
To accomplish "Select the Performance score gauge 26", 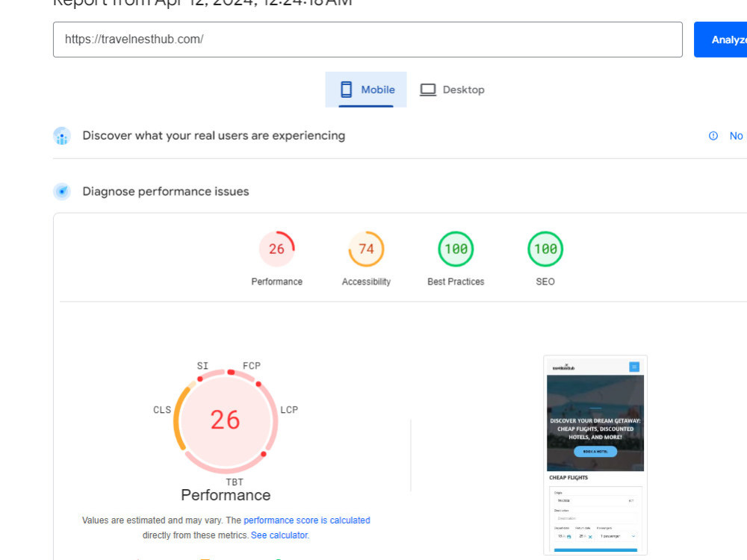I will [x=277, y=249].
